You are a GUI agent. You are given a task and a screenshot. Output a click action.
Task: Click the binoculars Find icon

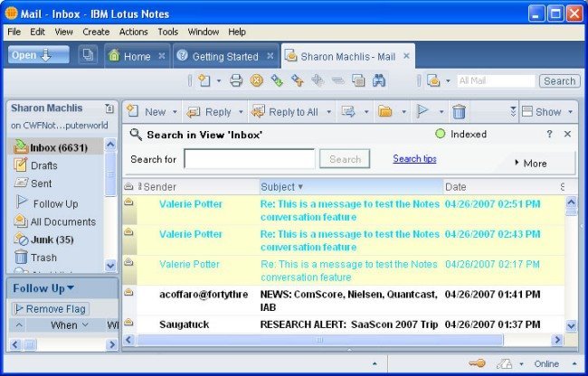click(x=379, y=80)
